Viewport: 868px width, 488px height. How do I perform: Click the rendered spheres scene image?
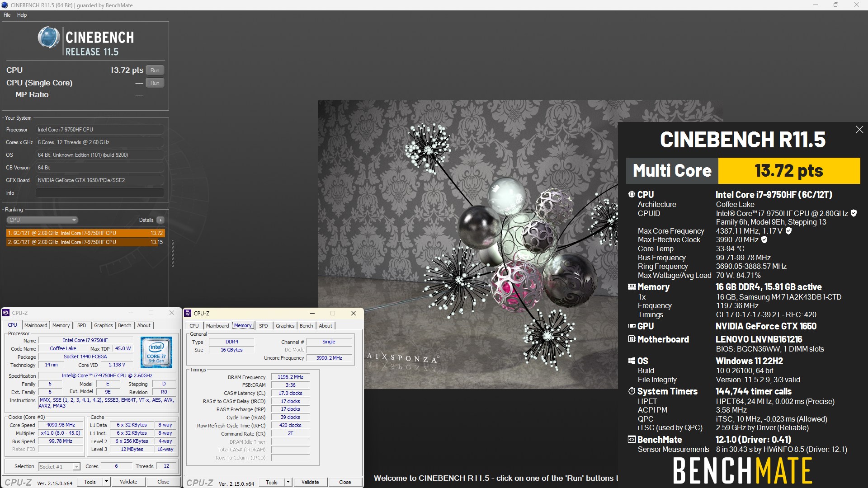468,244
